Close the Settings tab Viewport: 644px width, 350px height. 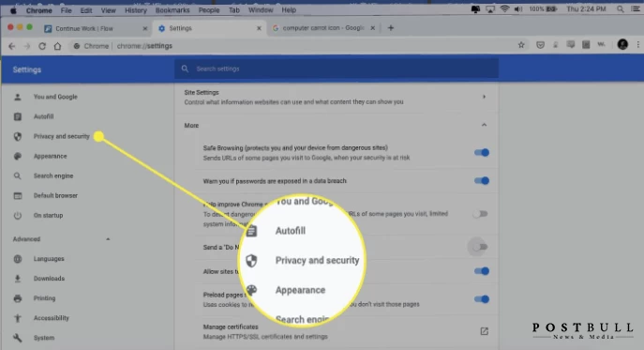(259, 28)
